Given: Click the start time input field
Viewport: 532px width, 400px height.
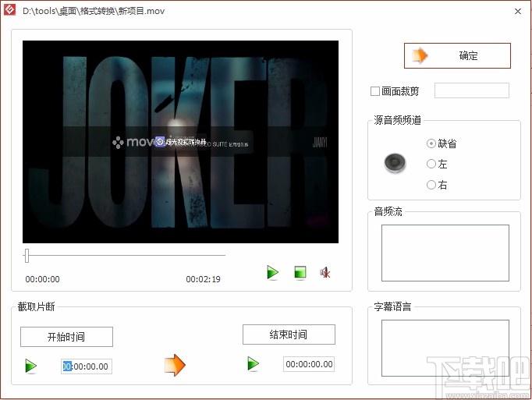Looking at the screenshot, I should click(x=87, y=366).
